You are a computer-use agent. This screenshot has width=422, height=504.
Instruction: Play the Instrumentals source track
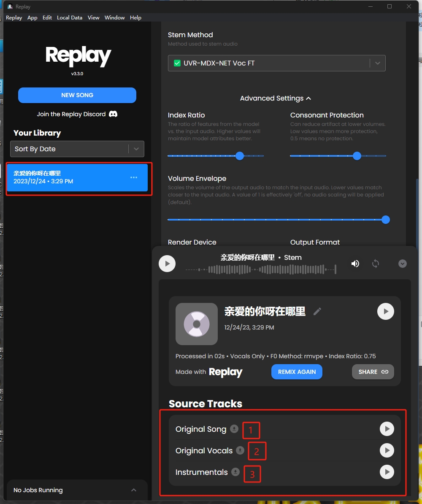click(387, 472)
